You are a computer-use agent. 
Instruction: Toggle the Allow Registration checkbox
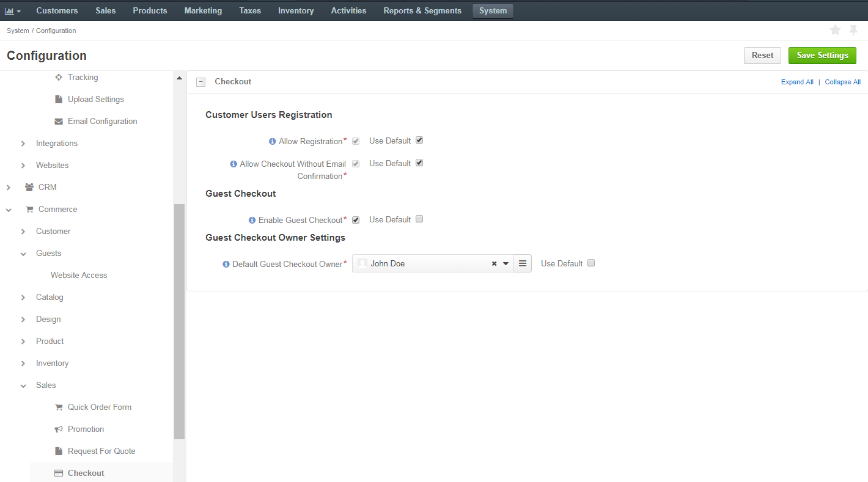[356, 141]
